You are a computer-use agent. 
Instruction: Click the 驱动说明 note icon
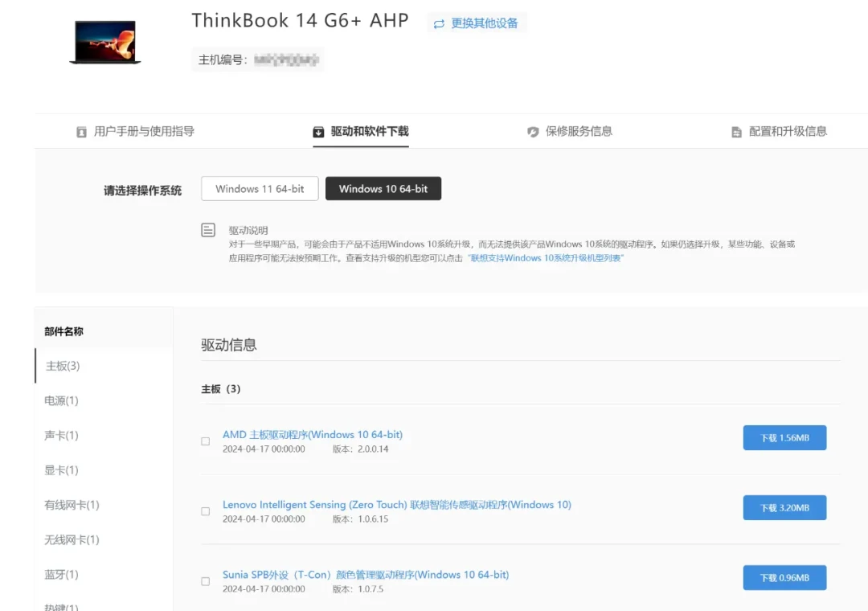click(208, 230)
